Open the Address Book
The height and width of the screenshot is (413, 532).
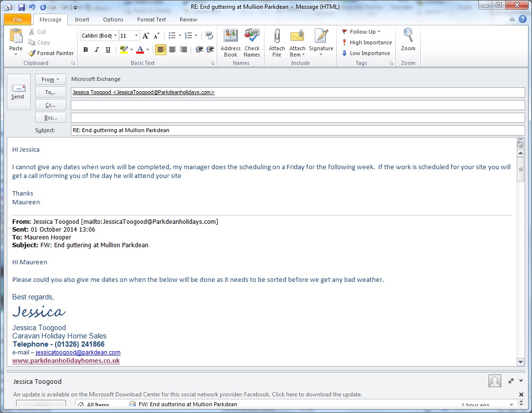(x=230, y=43)
